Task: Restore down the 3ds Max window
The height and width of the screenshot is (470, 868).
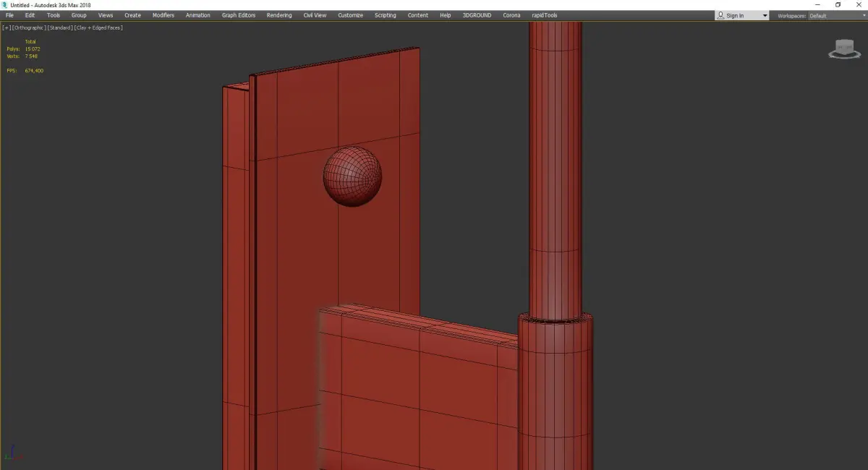Action: coord(838,4)
